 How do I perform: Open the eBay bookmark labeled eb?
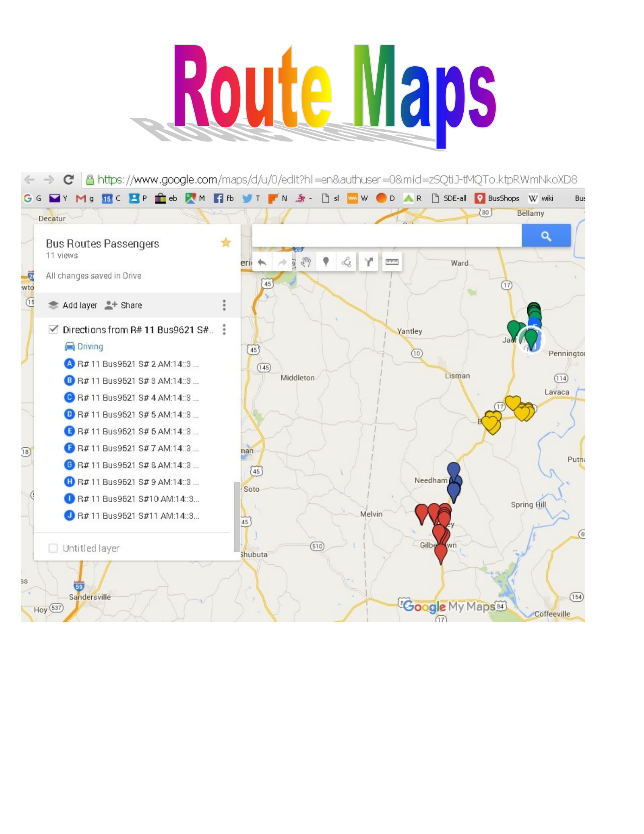tap(166, 198)
